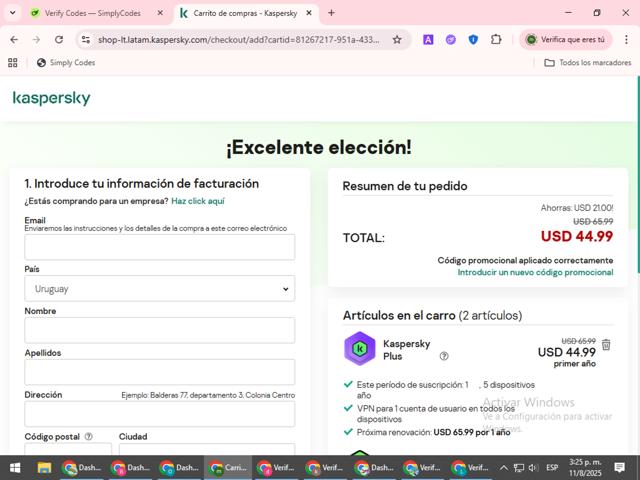Click the taskbar volume icon
640x480 pixels.
click(x=533, y=468)
